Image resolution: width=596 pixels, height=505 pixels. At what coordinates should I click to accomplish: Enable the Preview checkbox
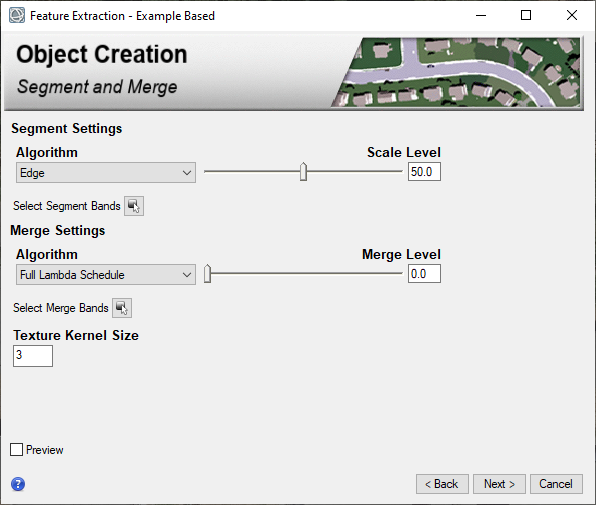pos(16,450)
